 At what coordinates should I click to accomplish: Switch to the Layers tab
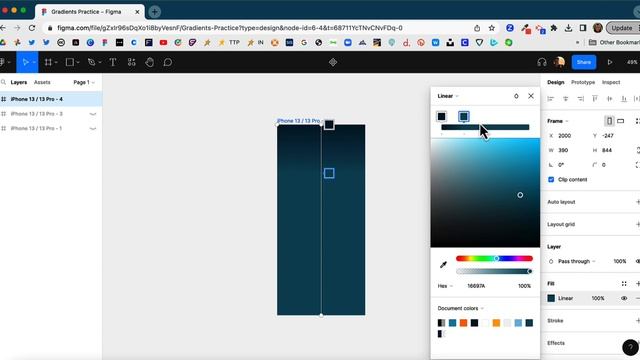point(18,82)
